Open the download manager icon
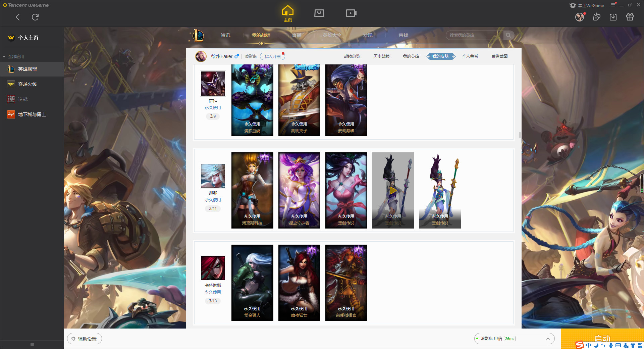This screenshot has height=349, width=644. click(x=613, y=17)
